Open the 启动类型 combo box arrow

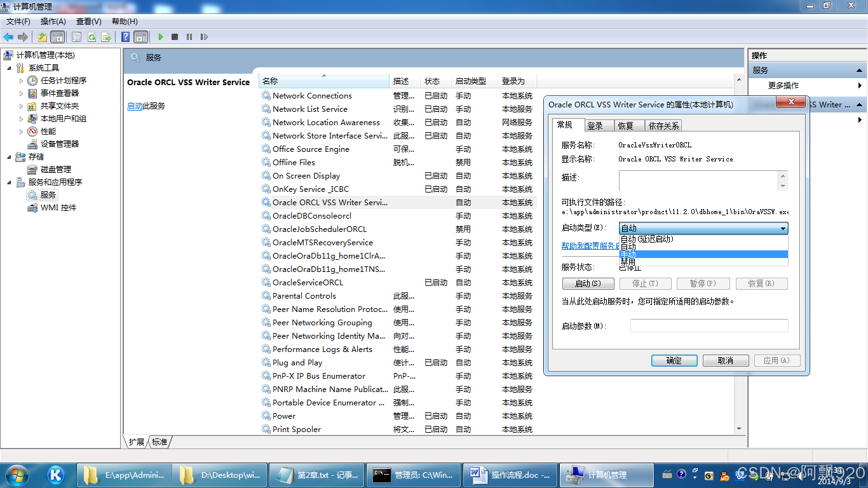pyautogui.click(x=783, y=228)
